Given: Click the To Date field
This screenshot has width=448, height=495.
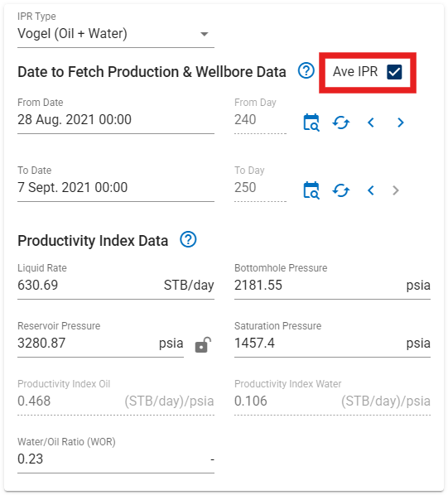Looking at the screenshot, I should click(x=116, y=188).
